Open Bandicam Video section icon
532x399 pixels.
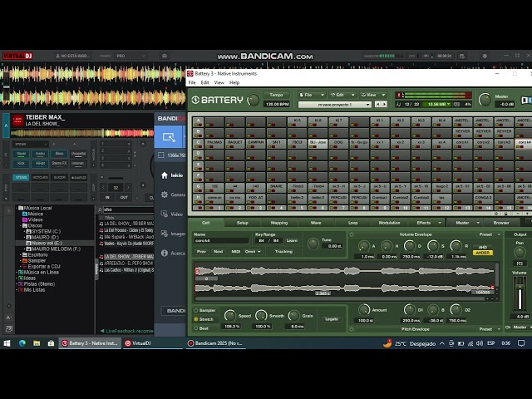(165, 214)
